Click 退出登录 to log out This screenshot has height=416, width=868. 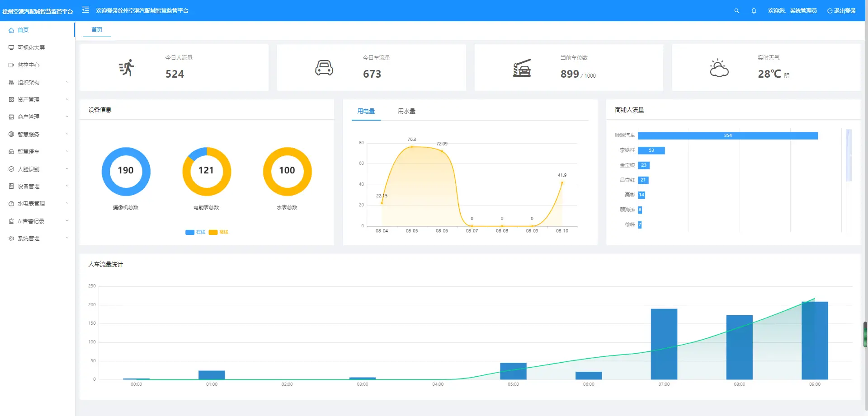click(x=842, y=11)
